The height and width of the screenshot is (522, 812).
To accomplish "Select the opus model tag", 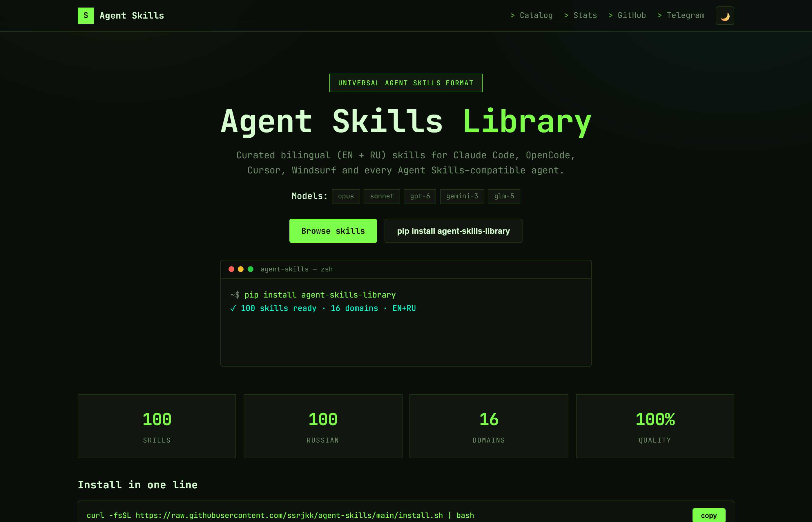I will click(346, 196).
